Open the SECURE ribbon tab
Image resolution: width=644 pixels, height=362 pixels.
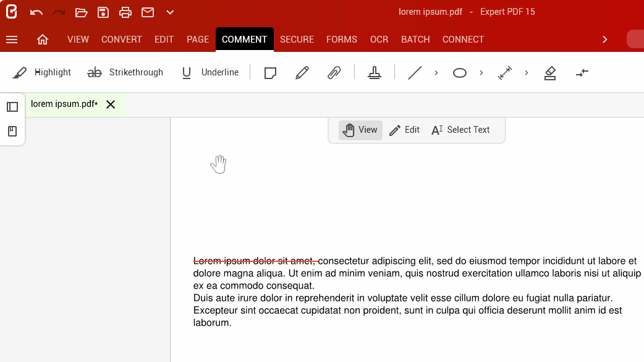(x=297, y=40)
